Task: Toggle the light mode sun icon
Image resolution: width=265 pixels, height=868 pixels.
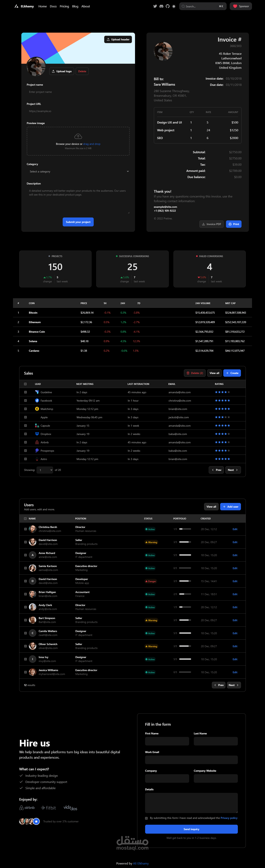Action: coord(174,6)
